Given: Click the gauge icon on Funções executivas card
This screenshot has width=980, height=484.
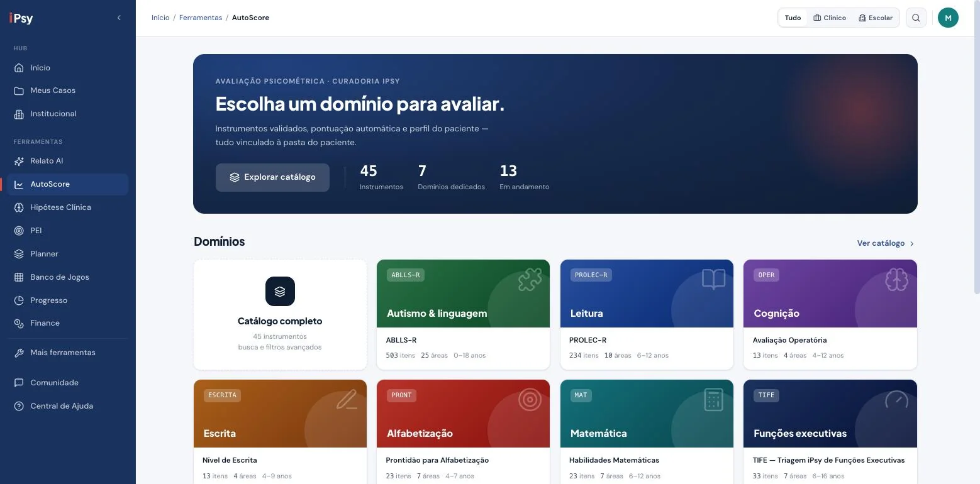Looking at the screenshot, I should point(896,400).
